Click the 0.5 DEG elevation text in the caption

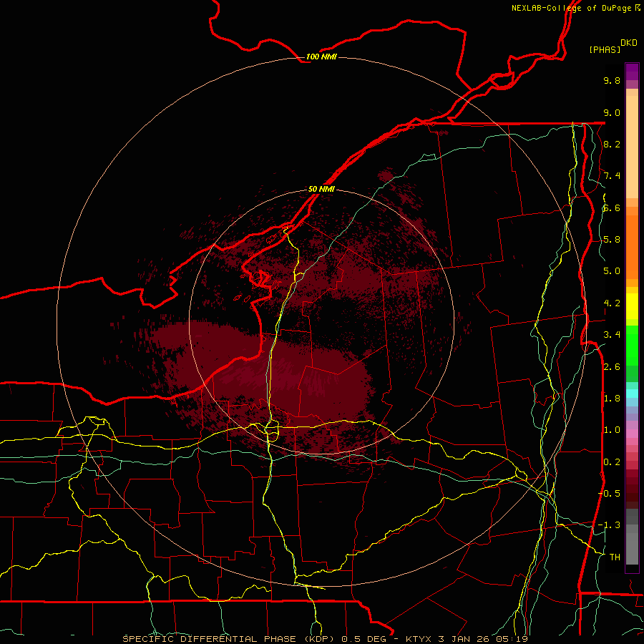tap(364, 639)
